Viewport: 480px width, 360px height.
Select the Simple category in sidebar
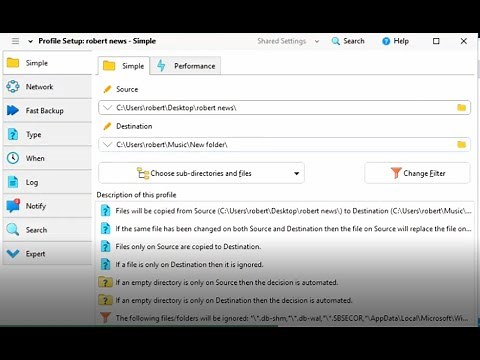tap(47, 63)
